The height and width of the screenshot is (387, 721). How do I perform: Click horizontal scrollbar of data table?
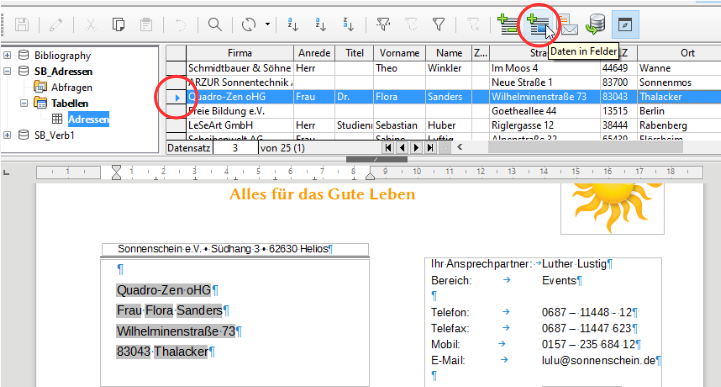[585, 147]
